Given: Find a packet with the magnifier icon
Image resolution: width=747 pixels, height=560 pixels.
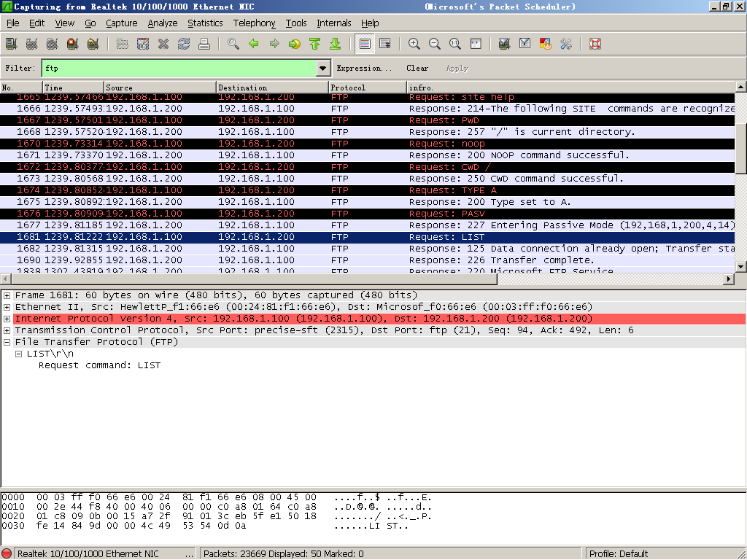Looking at the screenshot, I should pos(233,44).
